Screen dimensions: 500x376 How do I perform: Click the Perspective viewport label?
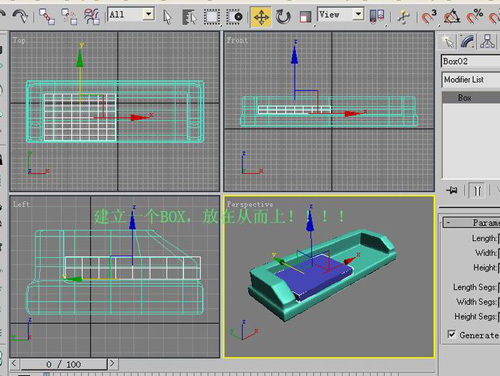click(x=250, y=204)
